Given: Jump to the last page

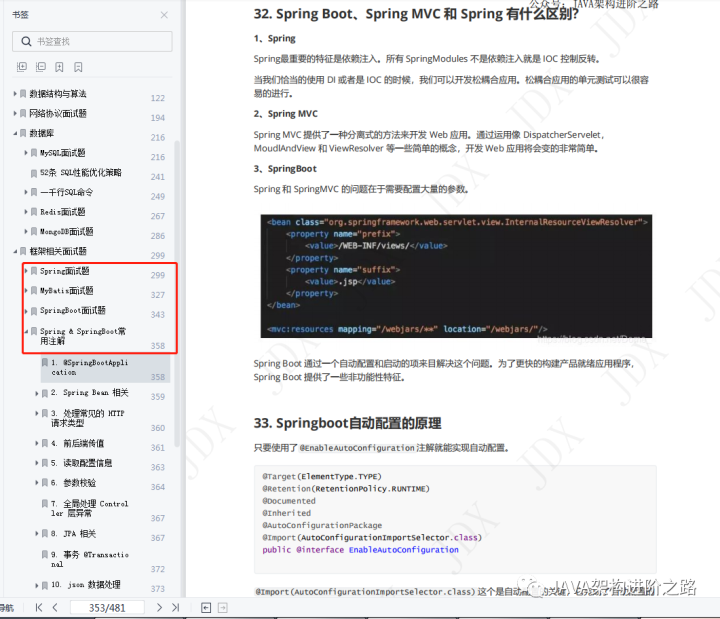Looking at the screenshot, I should 175,608.
